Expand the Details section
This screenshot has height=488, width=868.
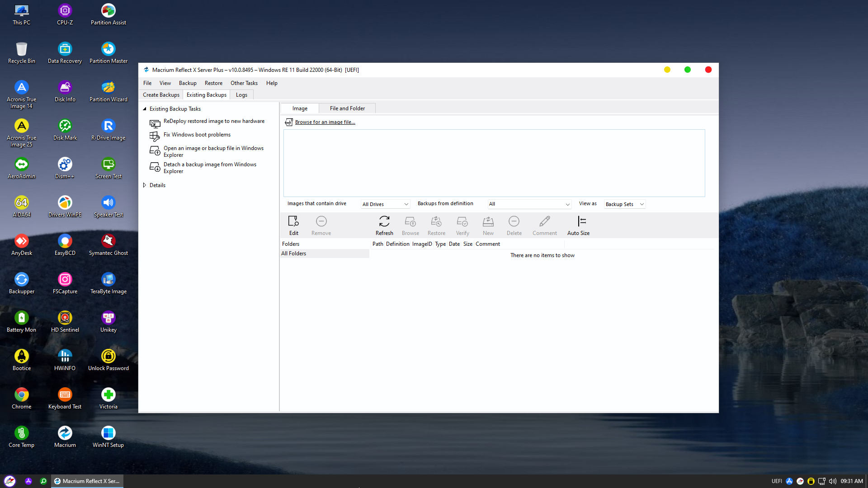(145, 185)
